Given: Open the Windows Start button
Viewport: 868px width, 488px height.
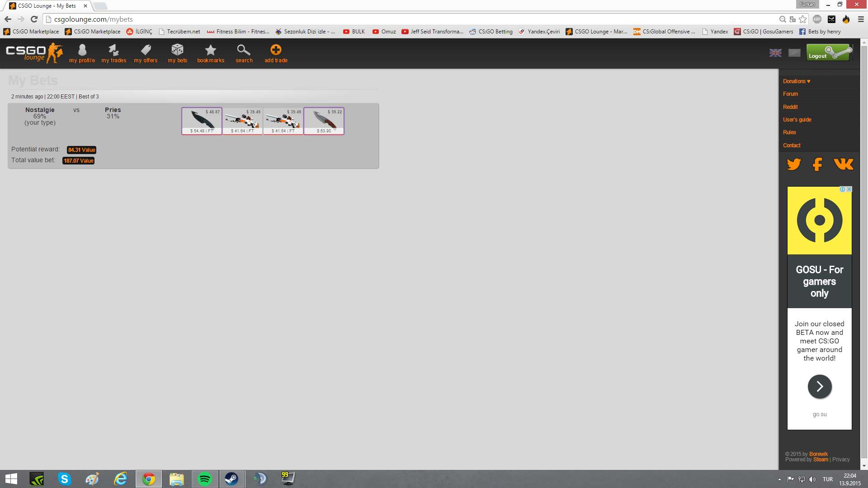Looking at the screenshot, I should point(11,479).
